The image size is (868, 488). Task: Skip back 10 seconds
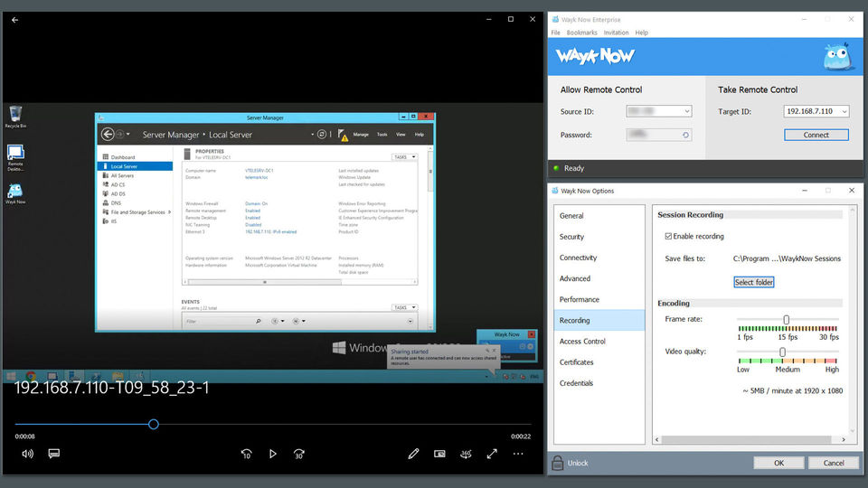246,454
